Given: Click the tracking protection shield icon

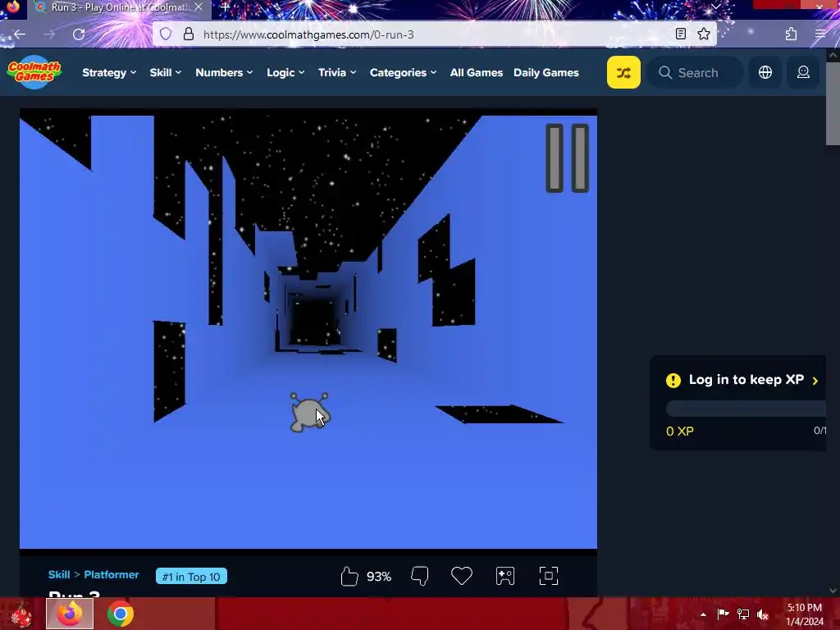Looking at the screenshot, I should pyautogui.click(x=166, y=34).
